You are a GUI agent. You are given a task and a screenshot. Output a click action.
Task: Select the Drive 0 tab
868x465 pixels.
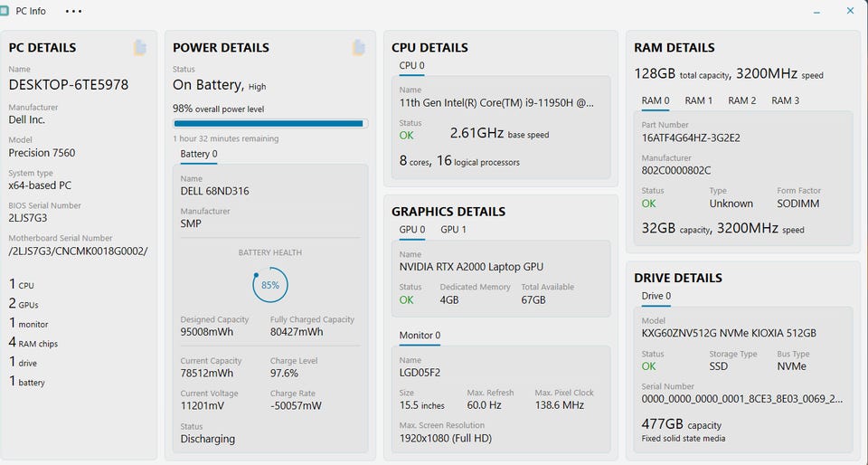[656, 296]
